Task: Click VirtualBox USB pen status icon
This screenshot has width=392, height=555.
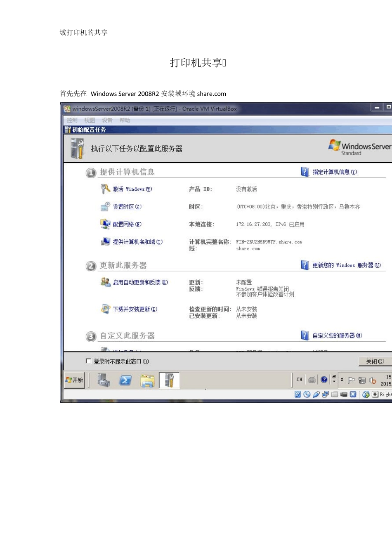Action: (316, 394)
